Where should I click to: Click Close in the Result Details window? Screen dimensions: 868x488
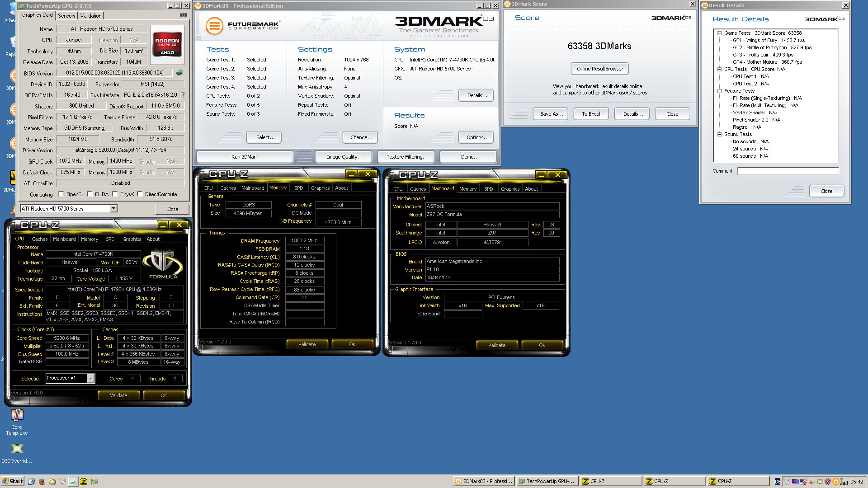click(x=826, y=191)
